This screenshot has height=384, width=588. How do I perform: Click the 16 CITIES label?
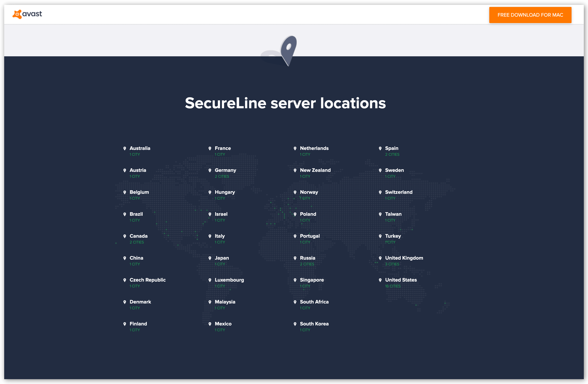coord(393,286)
